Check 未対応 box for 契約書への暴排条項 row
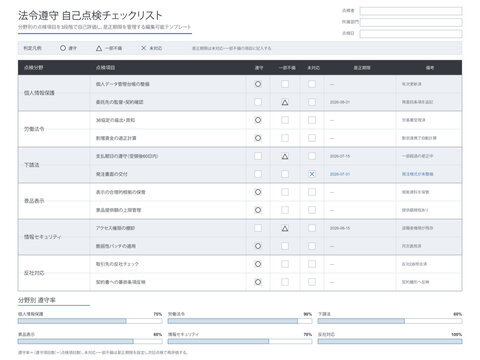480x360 pixels. [x=312, y=282]
